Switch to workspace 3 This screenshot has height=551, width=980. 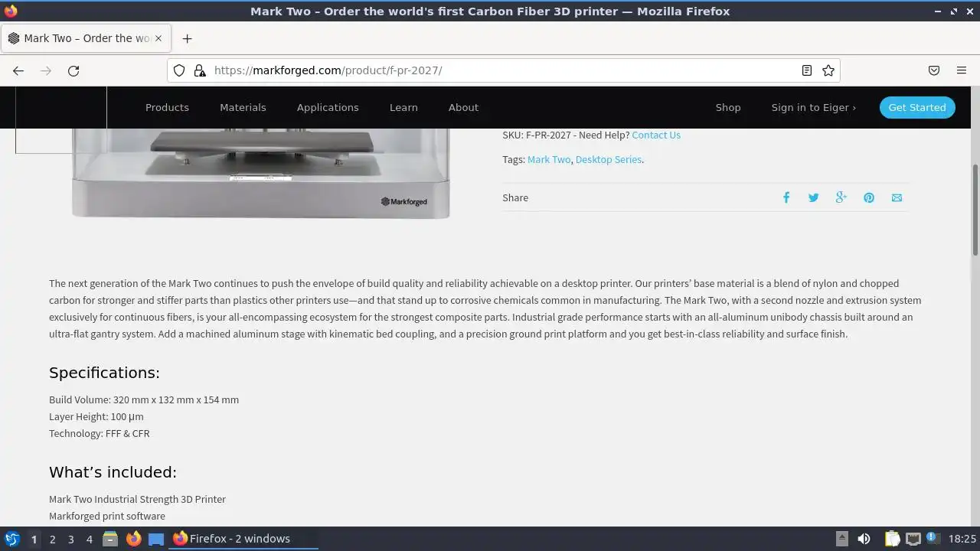70,539
